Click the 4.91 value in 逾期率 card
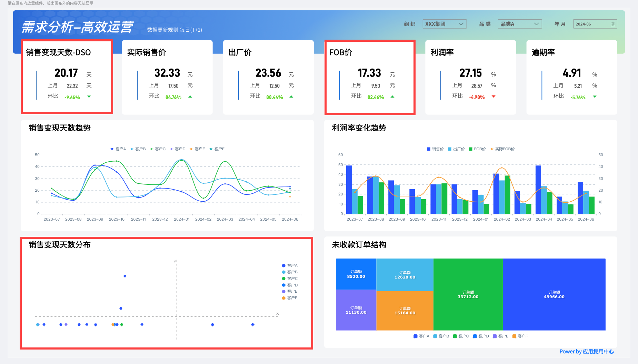The image size is (638, 364). 572,73
